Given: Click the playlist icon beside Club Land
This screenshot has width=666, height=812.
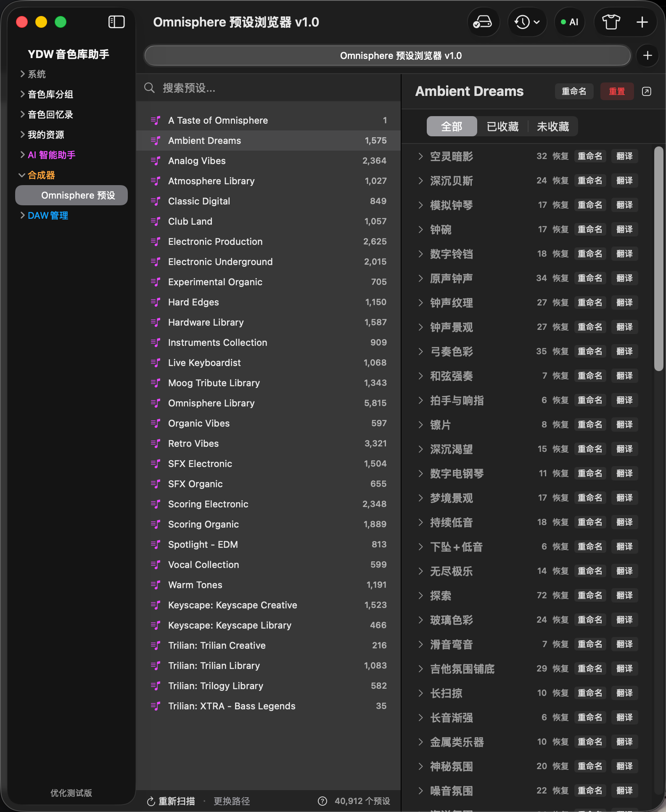Looking at the screenshot, I should click(156, 221).
